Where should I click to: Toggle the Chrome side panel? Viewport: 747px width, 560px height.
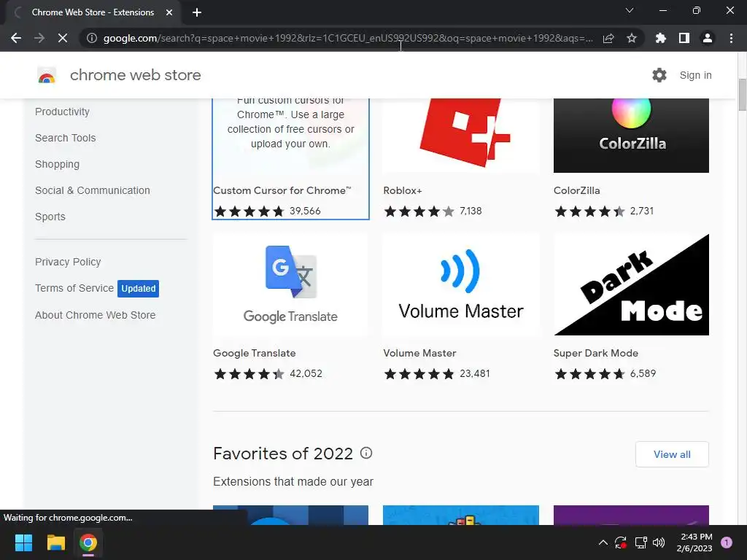click(684, 38)
